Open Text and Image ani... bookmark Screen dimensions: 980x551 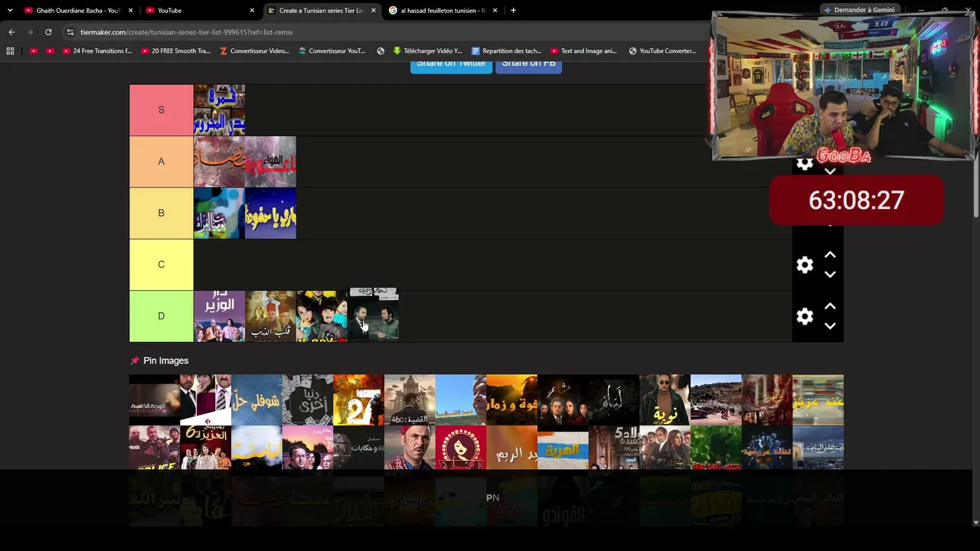click(584, 51)
